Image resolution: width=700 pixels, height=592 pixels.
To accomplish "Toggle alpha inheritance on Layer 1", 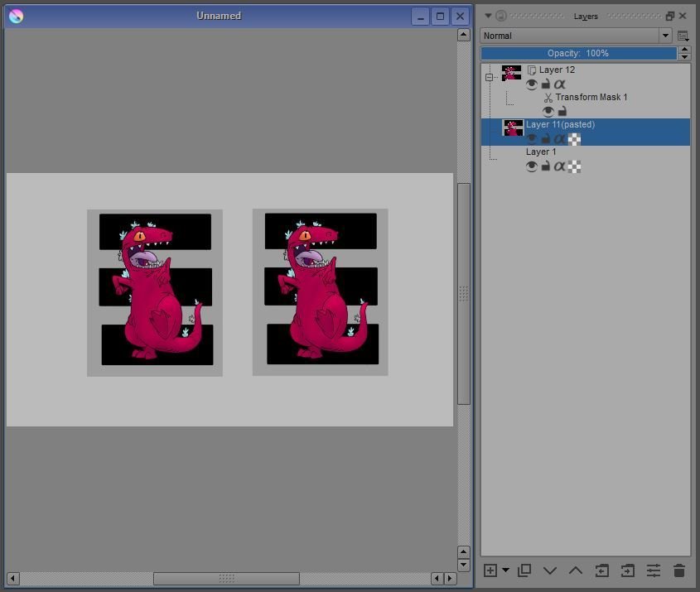I will pyautogui.click(x=559, y=166).
